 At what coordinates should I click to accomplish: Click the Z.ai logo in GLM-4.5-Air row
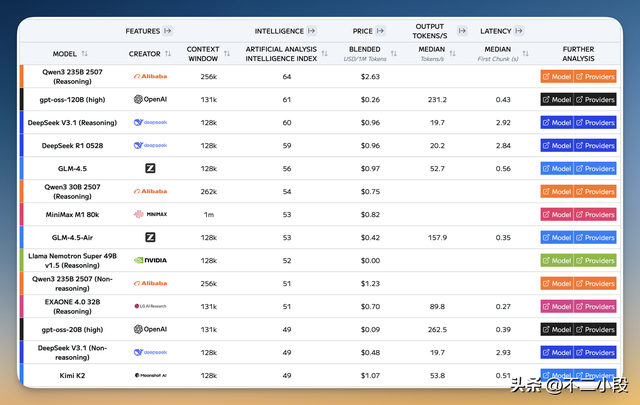point(150,237)
